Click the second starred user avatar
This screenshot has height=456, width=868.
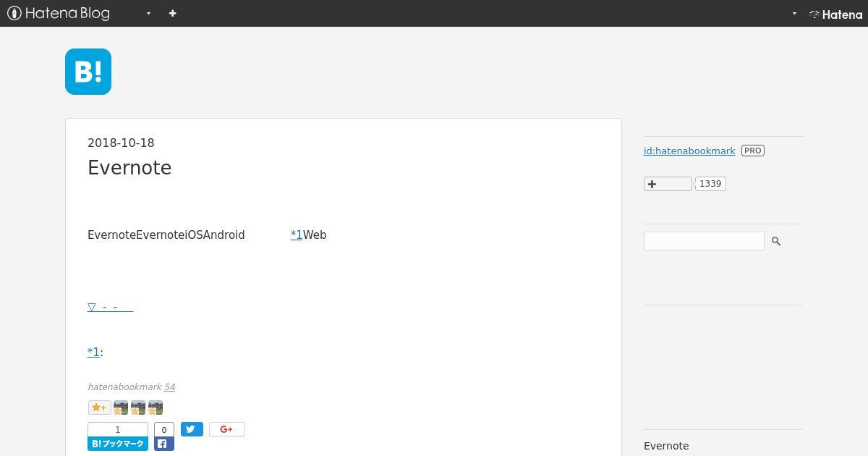pyautogui.click(x=138, y=408)
